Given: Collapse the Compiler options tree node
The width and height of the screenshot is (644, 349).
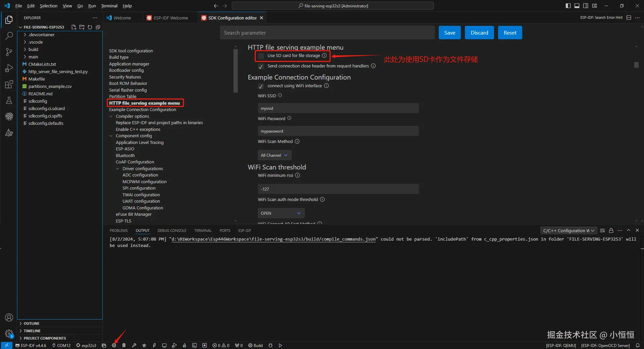Looking at the screenshot, I should point(111,116).
